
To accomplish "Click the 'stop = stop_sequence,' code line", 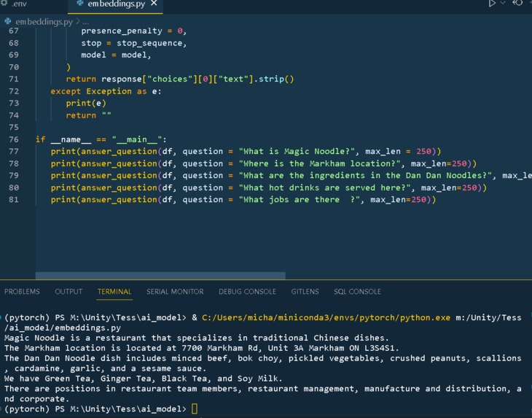I will tap(134, 43).
